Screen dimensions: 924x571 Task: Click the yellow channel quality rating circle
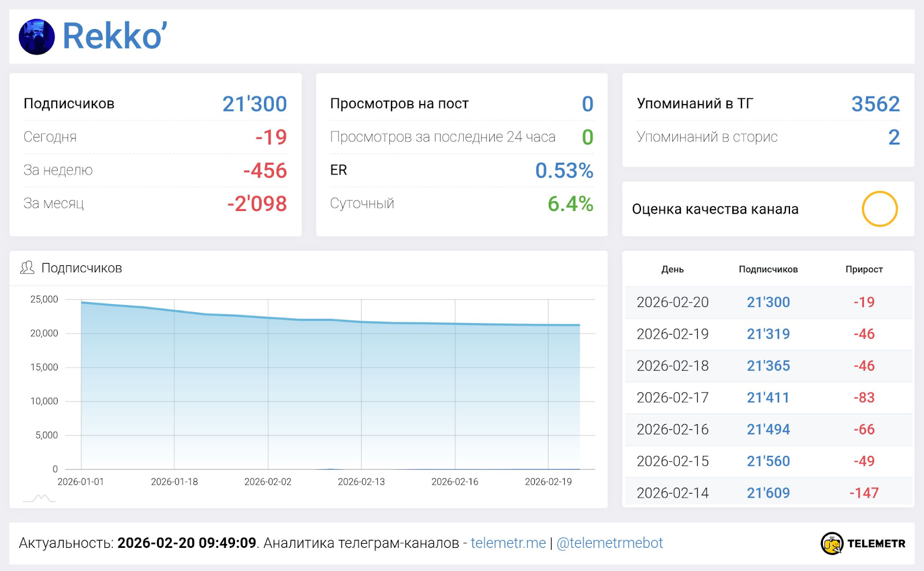(x=880, y=209)
